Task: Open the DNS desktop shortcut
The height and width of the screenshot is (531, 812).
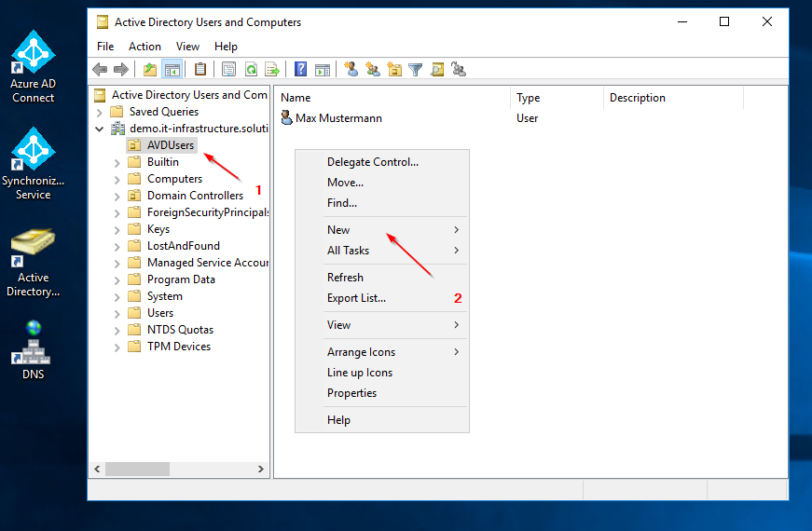Action: (34, 350)
